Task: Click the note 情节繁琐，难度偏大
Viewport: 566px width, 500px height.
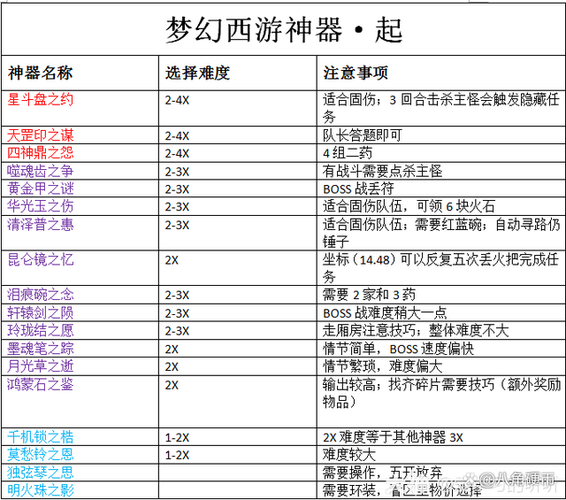Action: coord(382,366)
